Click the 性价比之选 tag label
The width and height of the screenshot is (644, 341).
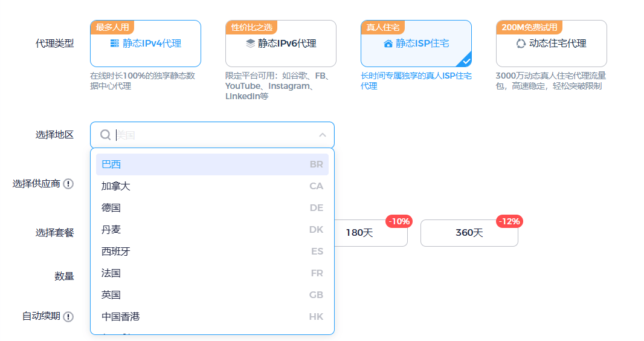coord(251,27)
